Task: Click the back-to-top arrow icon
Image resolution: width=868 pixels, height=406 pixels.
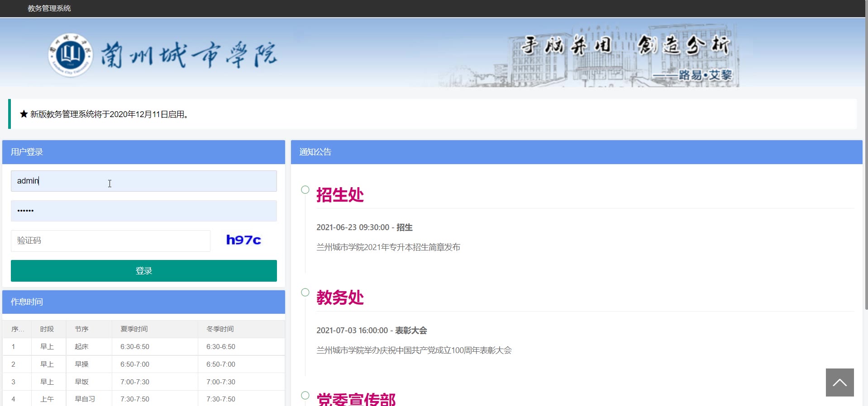Action: [839, 382]
